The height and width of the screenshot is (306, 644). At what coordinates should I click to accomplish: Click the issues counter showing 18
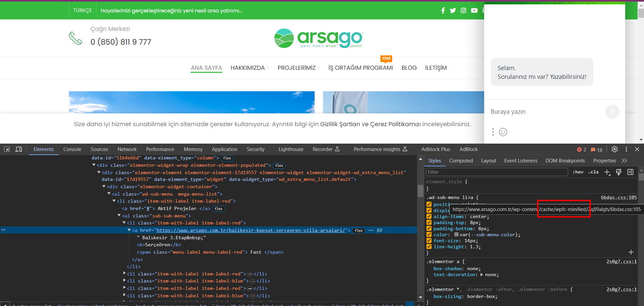coord(597,150)
